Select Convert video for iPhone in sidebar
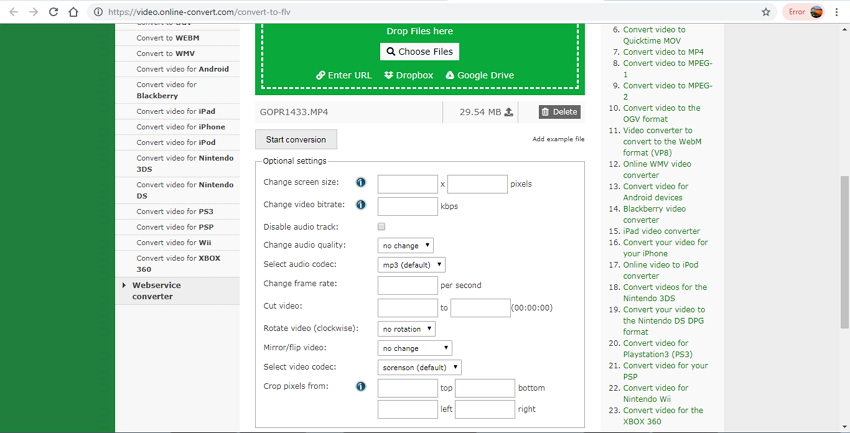 tap(180, 127)
